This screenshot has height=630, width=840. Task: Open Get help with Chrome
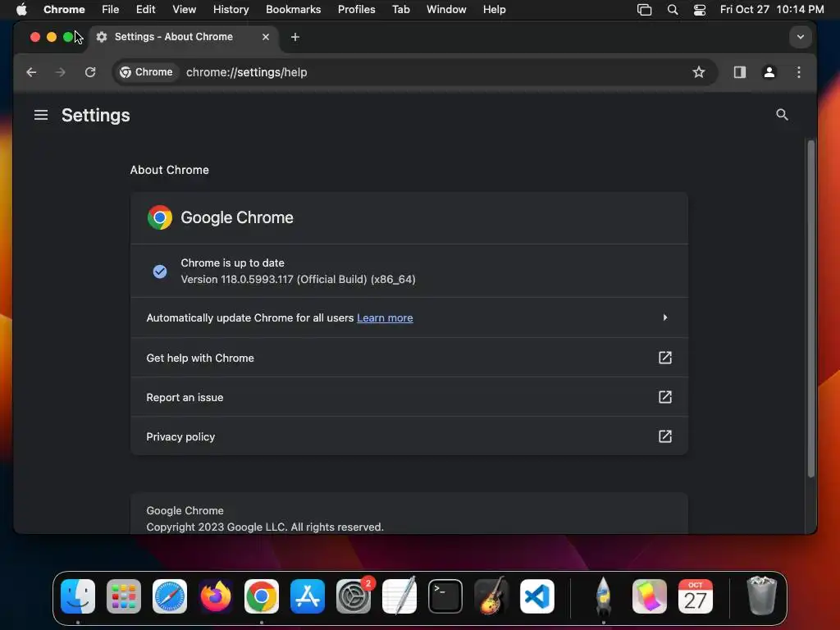(x=409, y=358)
